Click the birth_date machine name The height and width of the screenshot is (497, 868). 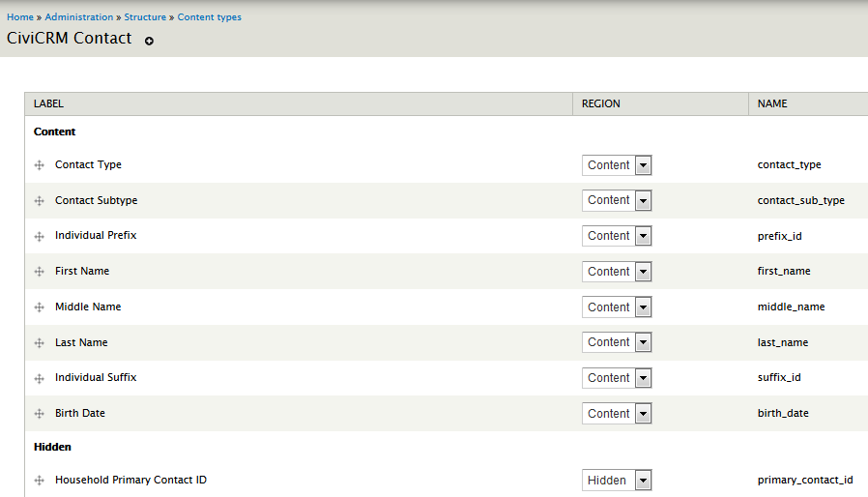coord(783,413)
